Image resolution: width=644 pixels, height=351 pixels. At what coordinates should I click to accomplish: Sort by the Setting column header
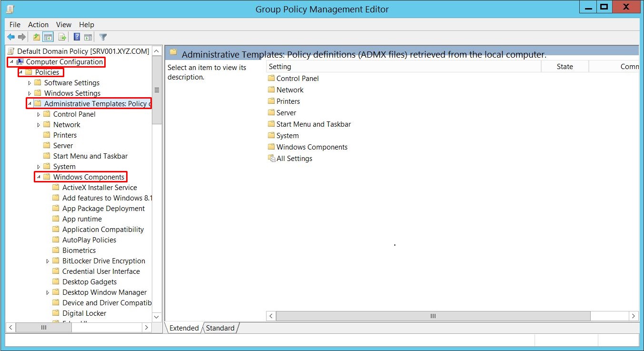[x=404, y=67]
